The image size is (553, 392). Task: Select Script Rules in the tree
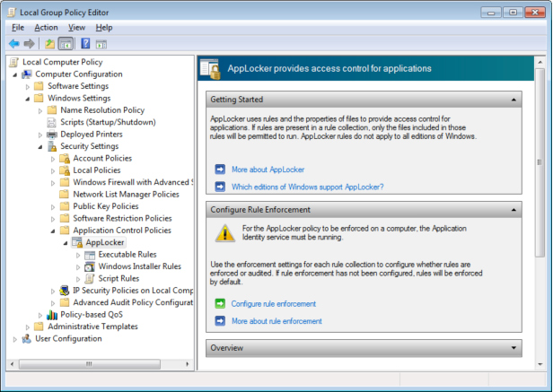point(118,278)
